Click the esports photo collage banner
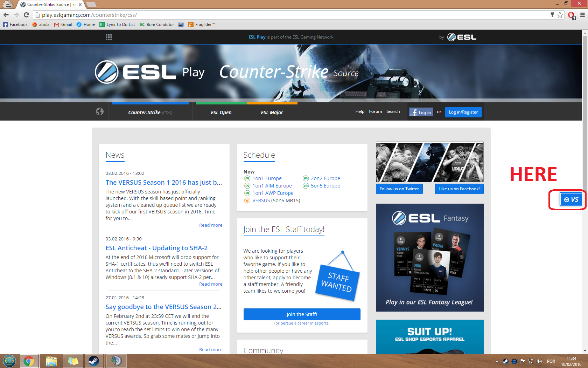This screenshot has height=368, width=588. point(430,162)
